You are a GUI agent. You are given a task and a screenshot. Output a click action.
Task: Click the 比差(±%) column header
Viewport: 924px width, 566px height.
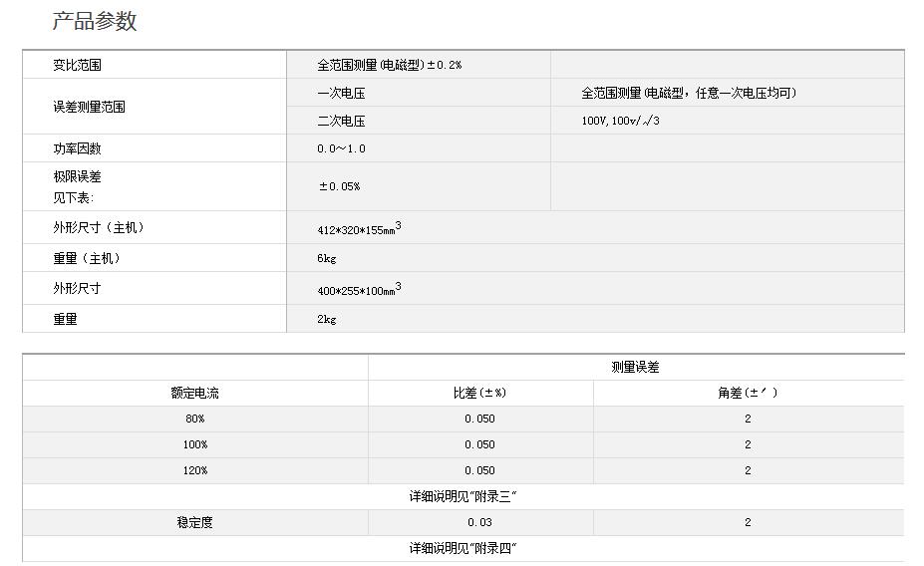[479, 393]
